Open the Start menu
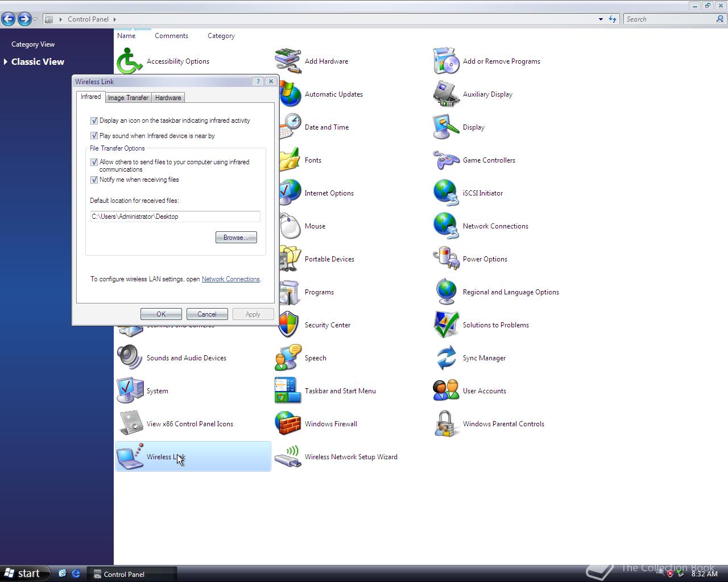The image size is (728, 582). point(25,573)
